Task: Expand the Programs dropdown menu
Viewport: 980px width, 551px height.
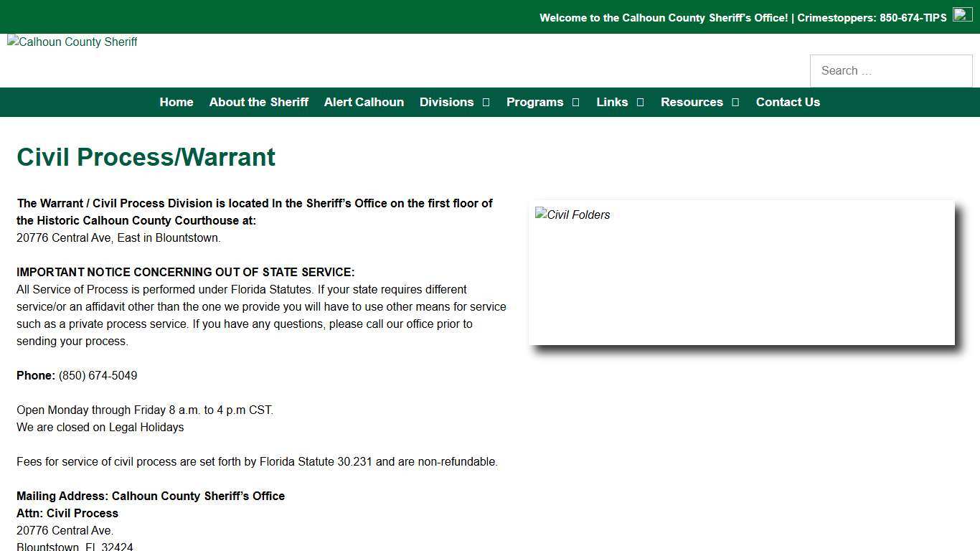Action: click(x=534, y=102)
